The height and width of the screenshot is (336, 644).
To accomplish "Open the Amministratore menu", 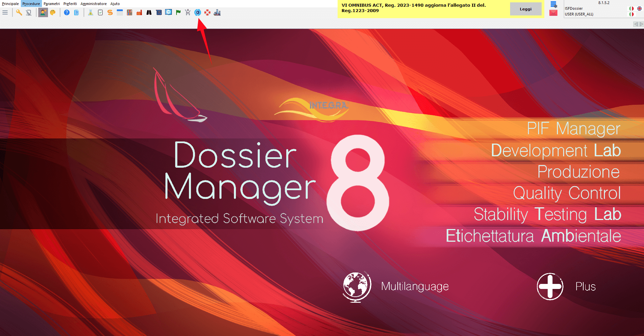I will [94, 4].
